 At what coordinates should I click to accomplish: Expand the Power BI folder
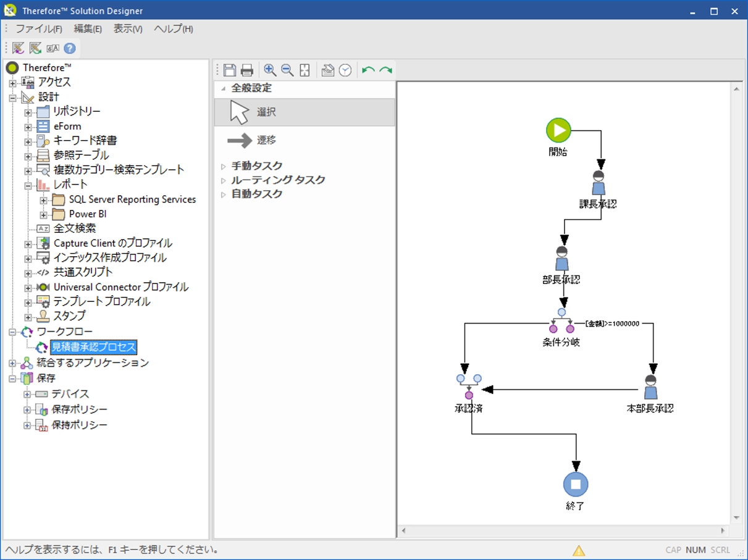[x=43, y=215]
